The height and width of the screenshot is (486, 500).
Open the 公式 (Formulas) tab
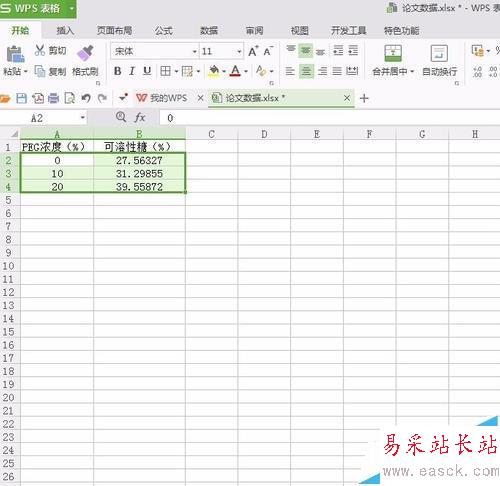coord(164,31)
